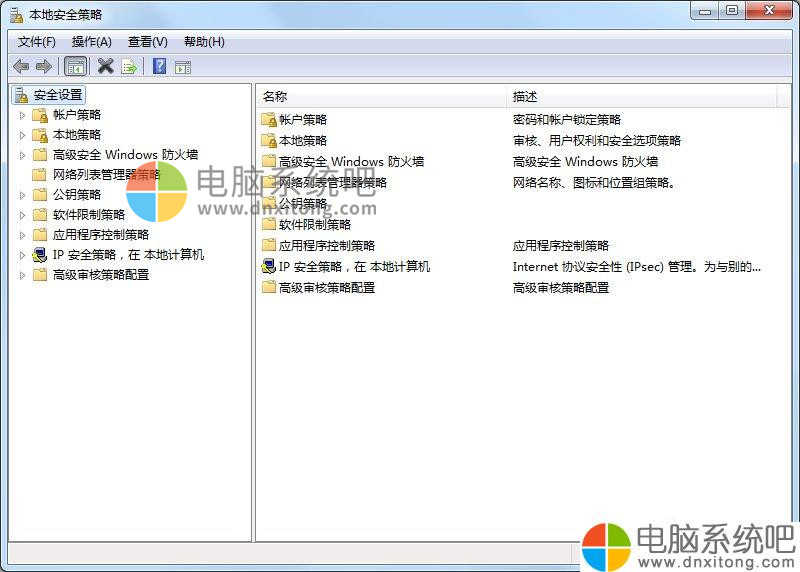800x572 pixels.
Task: Expand the 软件限制策略 tree node arrow
Action: pos(22,215)
